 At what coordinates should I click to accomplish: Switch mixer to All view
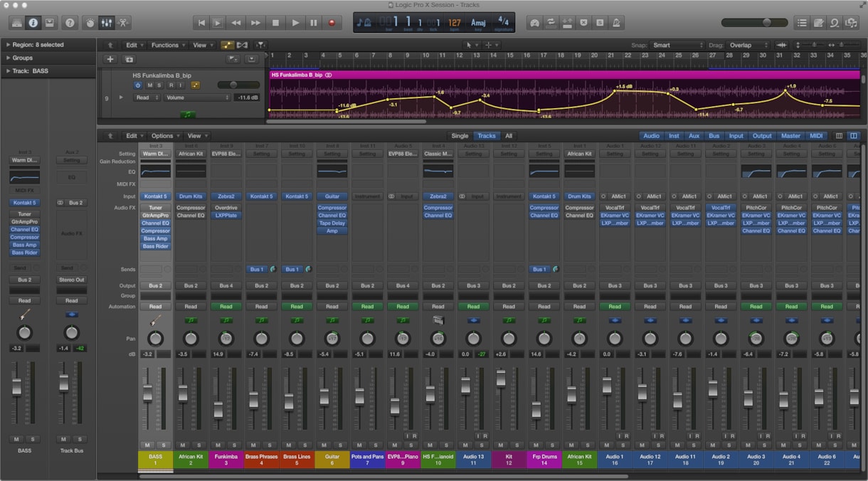click(x=509, y=136)
